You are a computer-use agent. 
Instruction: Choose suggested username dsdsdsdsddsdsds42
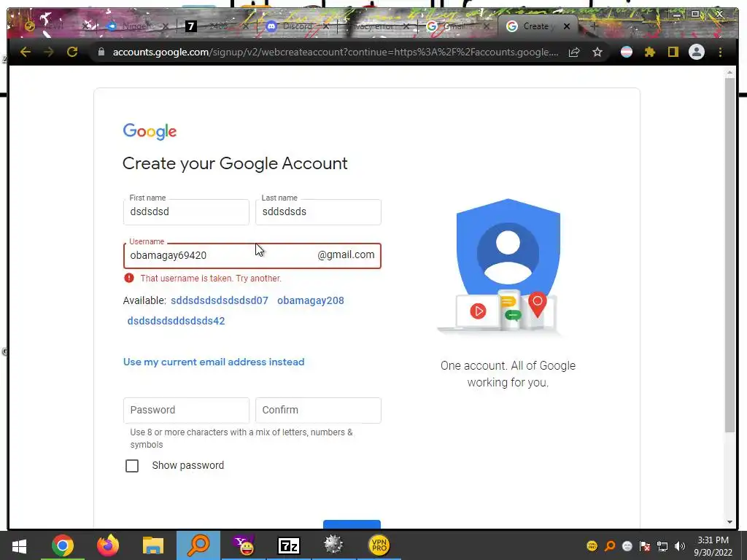[176, 321]
